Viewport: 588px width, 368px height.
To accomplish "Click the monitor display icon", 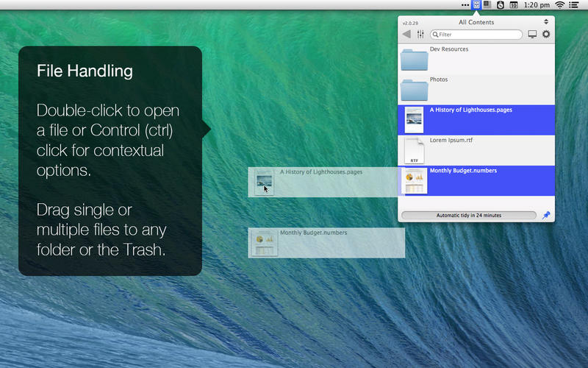I will [x=532, y=34].
